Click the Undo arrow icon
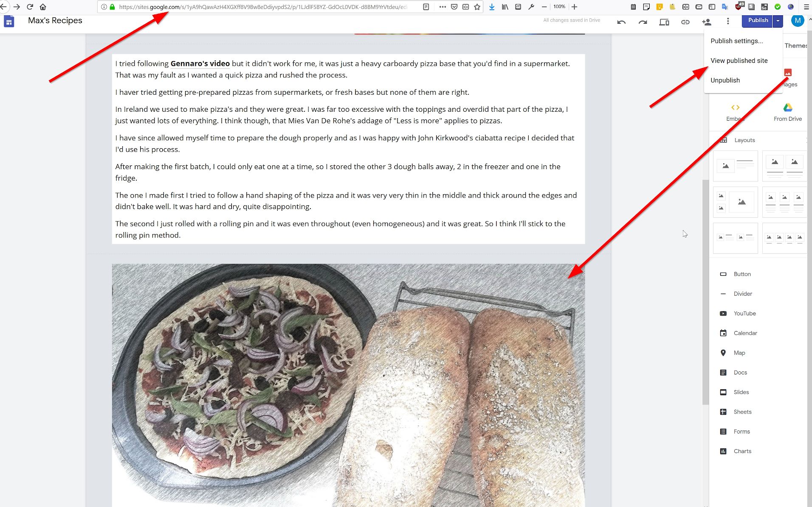This screenshot has height=507, width=812. point(621,22)
